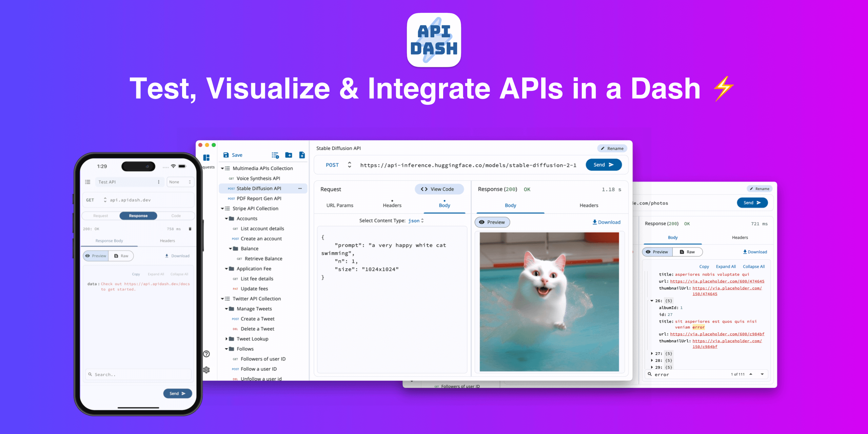The height and width of the screenshot is (434, 868).
Task: Click the new folder icon in the sidebar toolbar
Action: [289, 155]
